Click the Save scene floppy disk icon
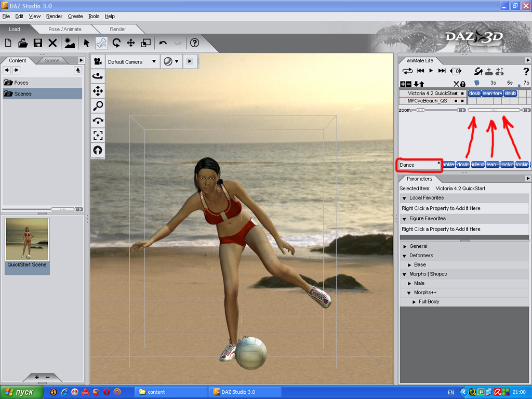532x399 pixels. tap(38, 43)
